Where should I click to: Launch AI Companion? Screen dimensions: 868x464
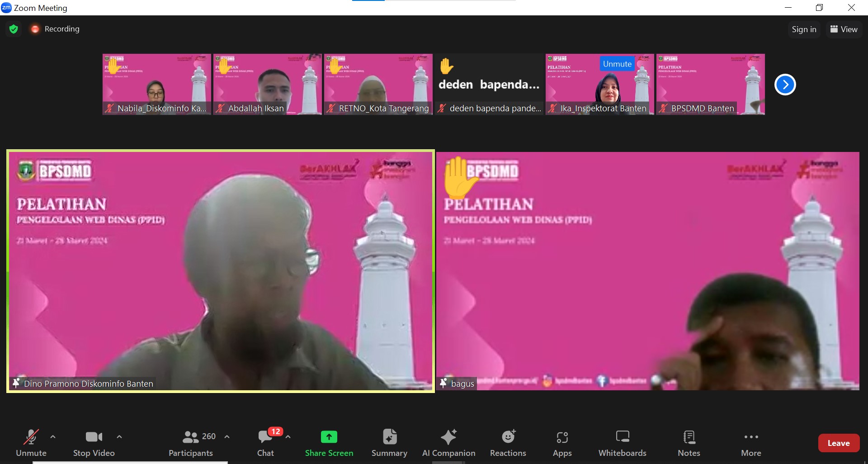[448, 443]
